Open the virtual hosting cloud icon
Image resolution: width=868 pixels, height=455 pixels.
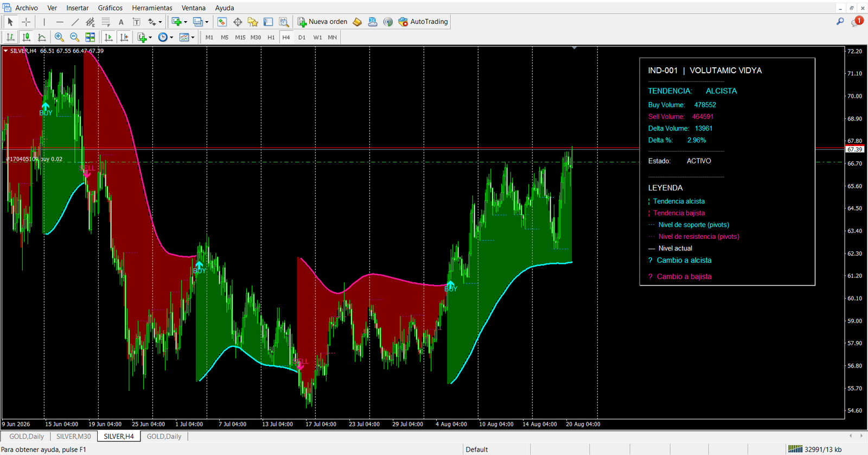372,22
